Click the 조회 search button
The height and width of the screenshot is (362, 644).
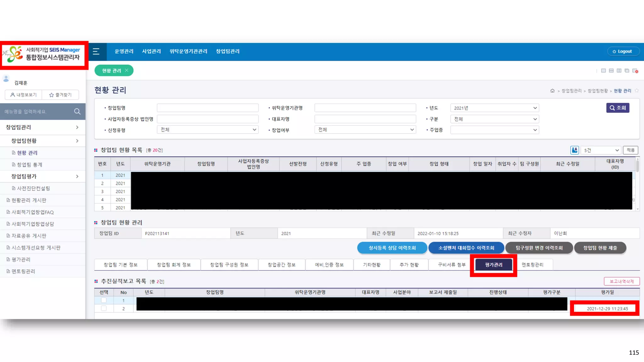click(617, 108)
